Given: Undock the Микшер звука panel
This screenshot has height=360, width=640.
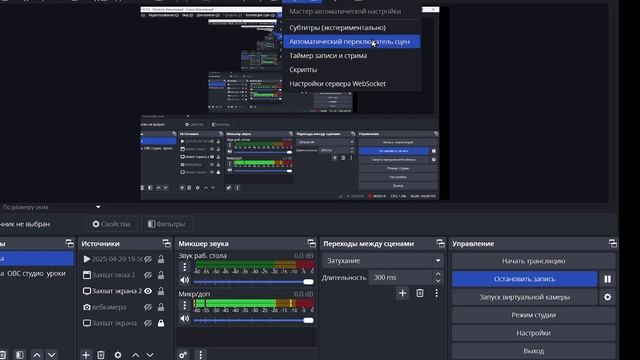Looking at the screenshot, I should 311,243.
